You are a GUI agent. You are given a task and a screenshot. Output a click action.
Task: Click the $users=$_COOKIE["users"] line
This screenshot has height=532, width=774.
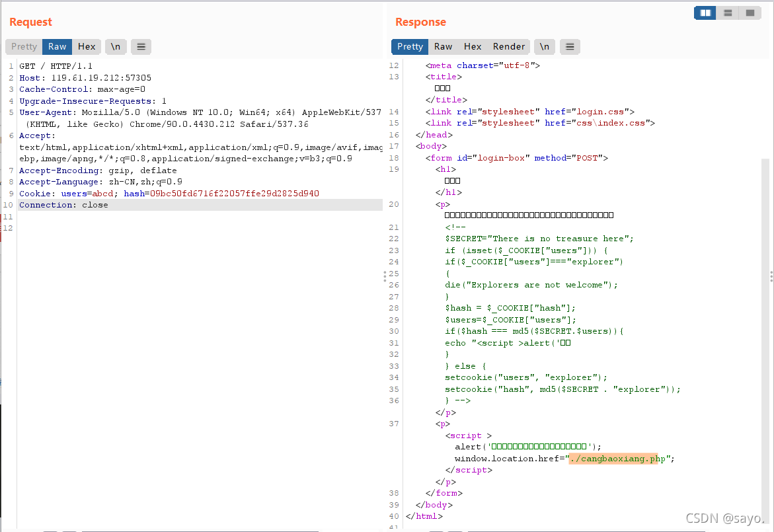(x=510, y=320)
